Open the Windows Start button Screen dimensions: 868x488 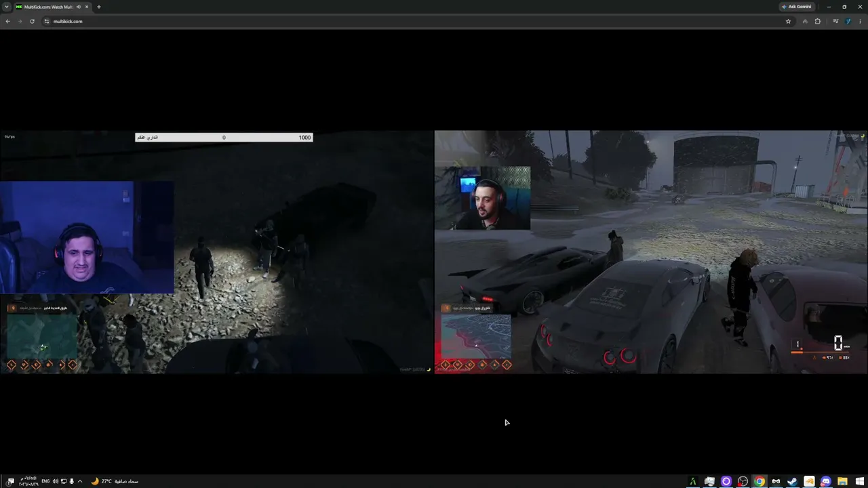click(859, 481)
